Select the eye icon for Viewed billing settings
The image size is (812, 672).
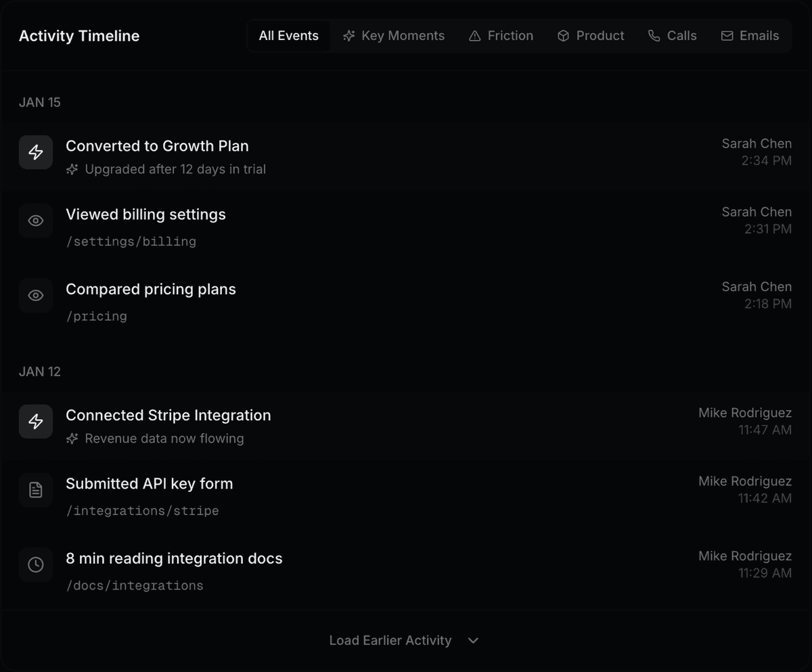click(35, 221)
